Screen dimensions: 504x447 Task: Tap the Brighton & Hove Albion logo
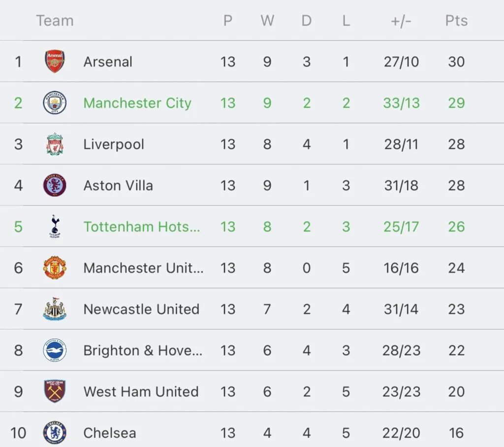point(55,351)
